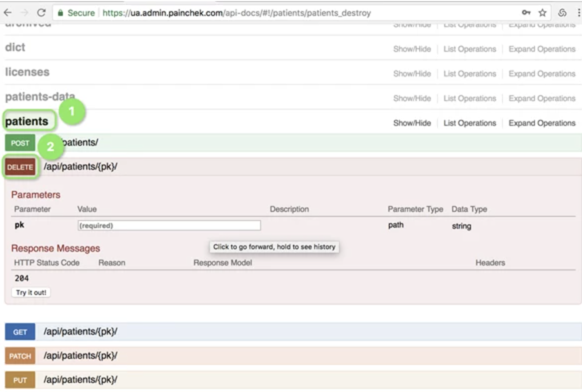The height and width of the screenshot is (392, 582).
Task: Click the pk parameter name
Action: coord(19,224)
